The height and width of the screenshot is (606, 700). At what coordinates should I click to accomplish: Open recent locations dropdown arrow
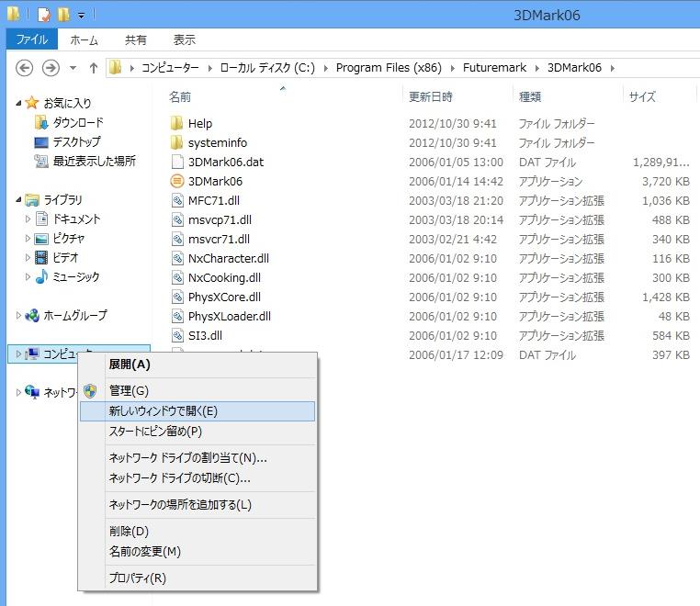tap(73, 68)
